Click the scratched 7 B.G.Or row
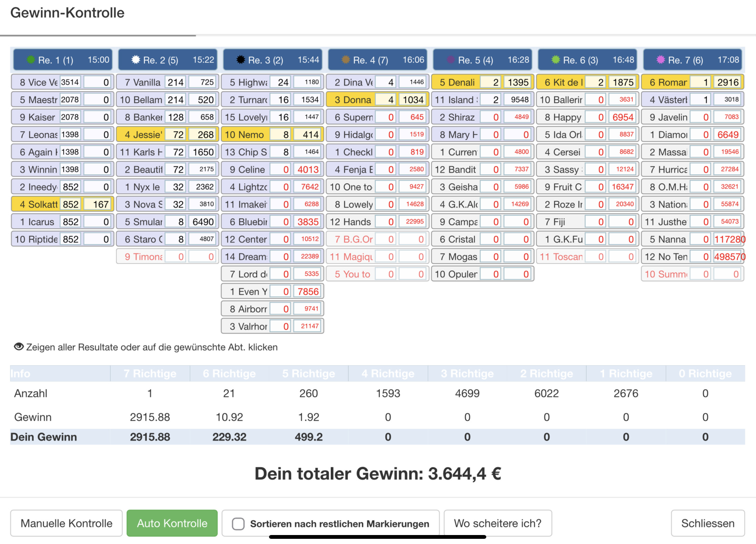 (x=378, y=239)
